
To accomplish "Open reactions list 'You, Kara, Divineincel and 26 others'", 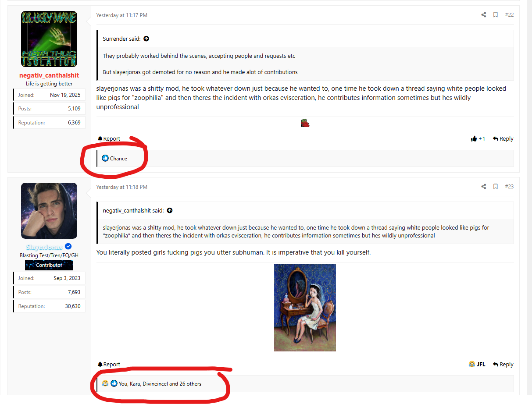I will point(160,384).
